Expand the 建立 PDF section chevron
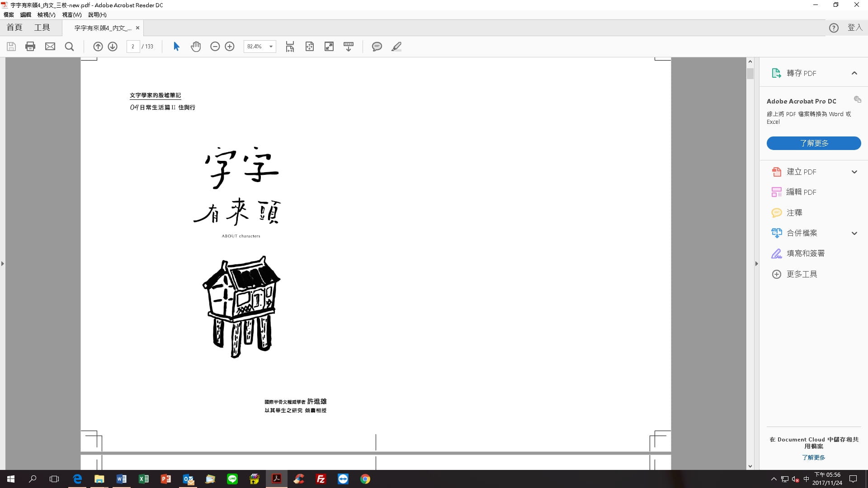868x488 pixels. (x=854, y=172)
